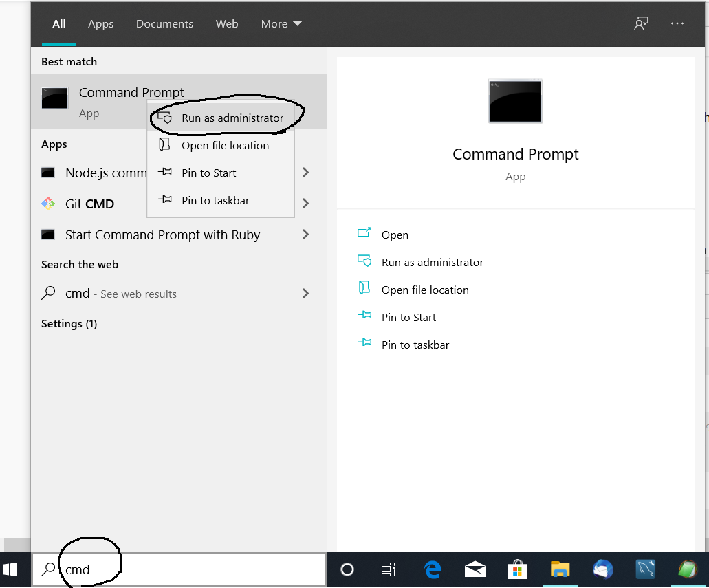Click the Command Prompt icon in best match

pyautogui.click(x=55, y=98)
